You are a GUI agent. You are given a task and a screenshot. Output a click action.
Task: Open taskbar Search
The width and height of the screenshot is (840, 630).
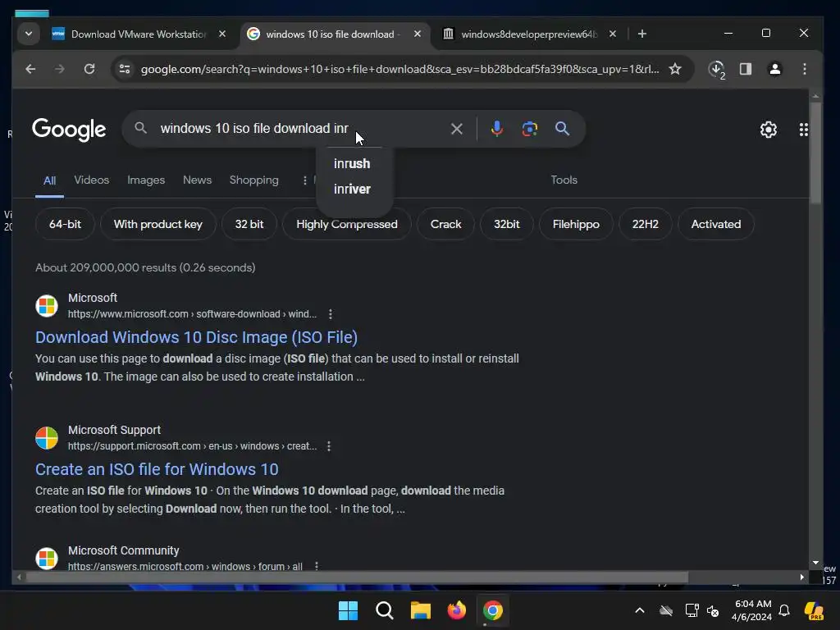[x=384, y=610]
